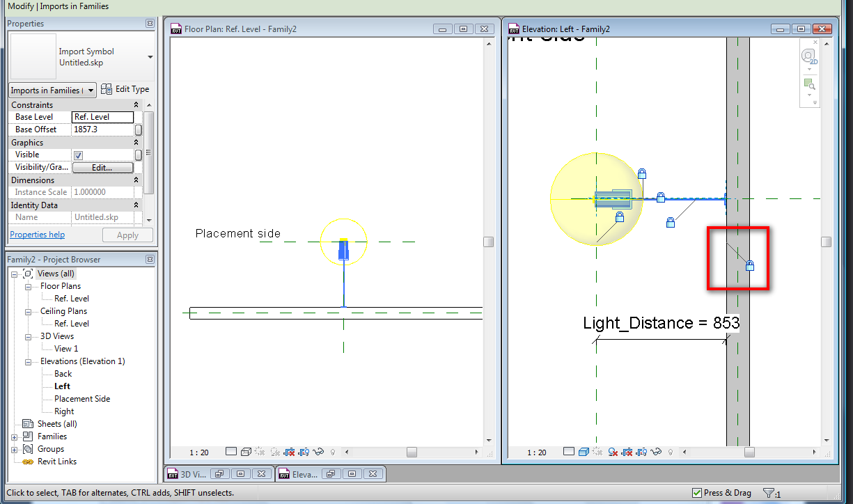Uncheck the Visible checkbox in Graphics section
Image resolution: width=853 pixels, height=504 pixels.
point(79,155)
